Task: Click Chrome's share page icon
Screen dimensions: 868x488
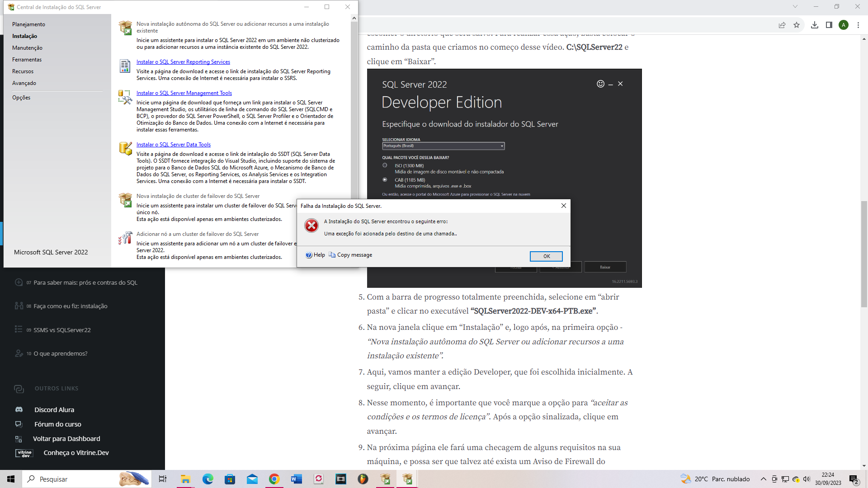Action: [782, 25]
